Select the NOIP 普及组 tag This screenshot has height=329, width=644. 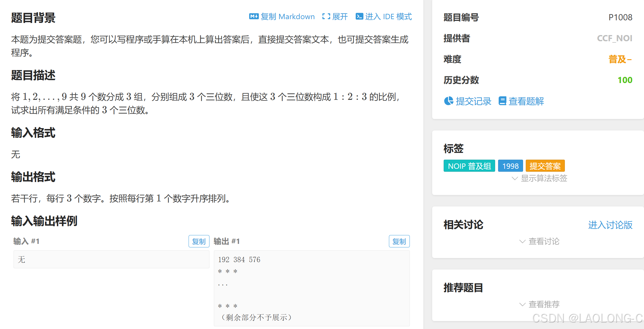click(x=469, y=166)
